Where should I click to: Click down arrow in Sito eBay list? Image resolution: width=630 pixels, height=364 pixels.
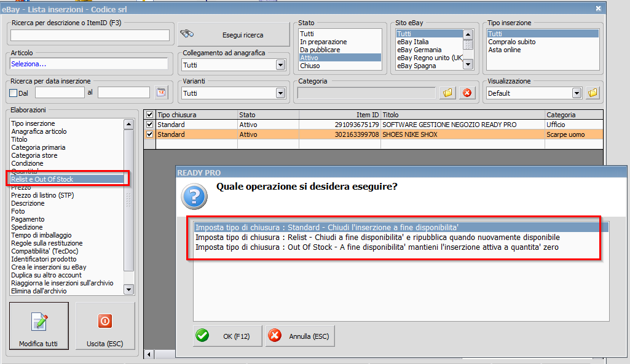(468, 64)
